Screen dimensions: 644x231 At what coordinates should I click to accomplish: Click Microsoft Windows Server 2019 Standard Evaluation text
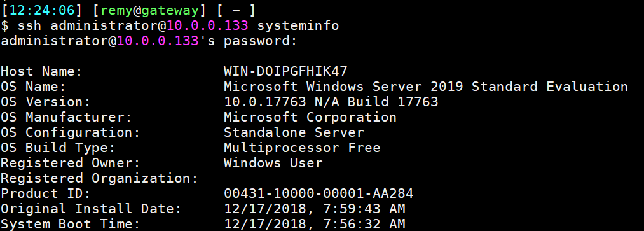(x=426, y=87)
